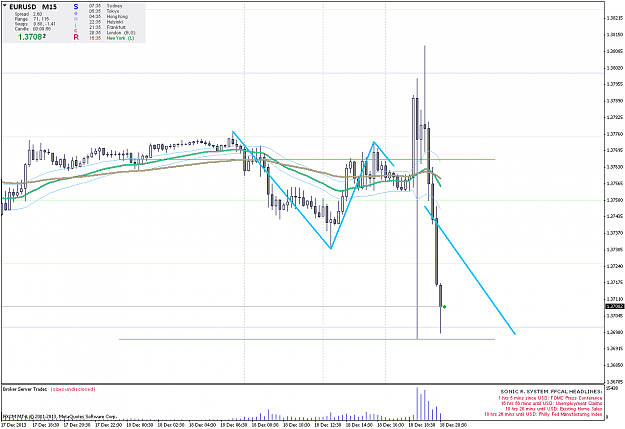
Task: Click the Frankfurt session time row
Action: [x=106, y=27]
